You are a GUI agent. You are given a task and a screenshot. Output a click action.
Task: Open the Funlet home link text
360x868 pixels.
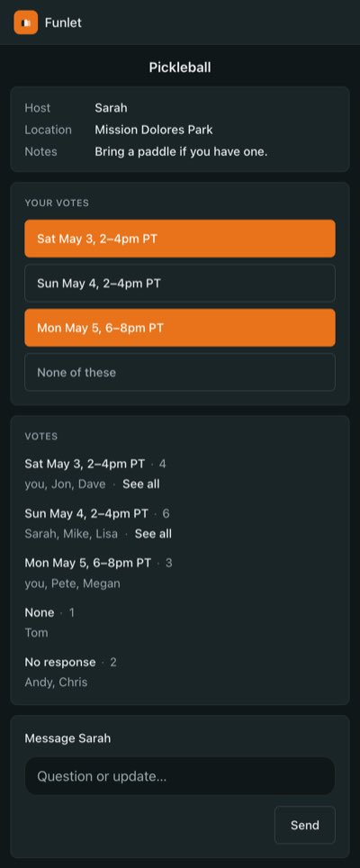click(x=63, y=23)
